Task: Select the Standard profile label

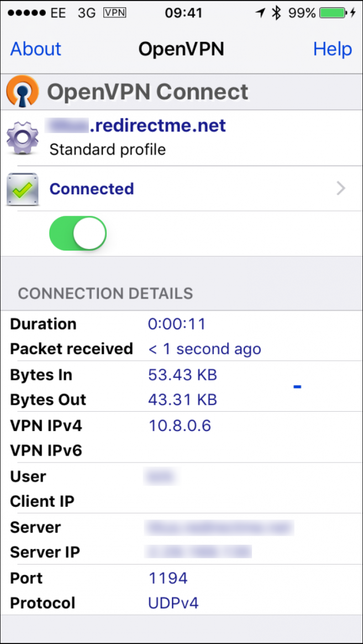Action: point(107,149)
